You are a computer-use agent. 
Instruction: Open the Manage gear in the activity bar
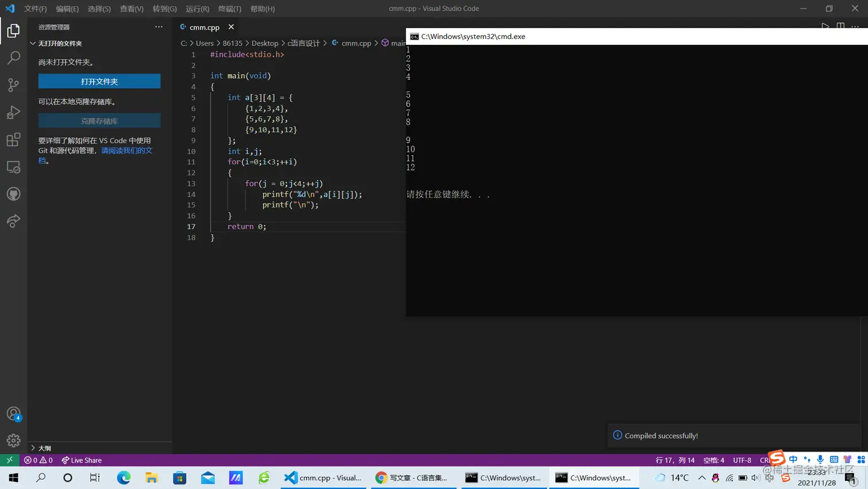click(13, 441)
